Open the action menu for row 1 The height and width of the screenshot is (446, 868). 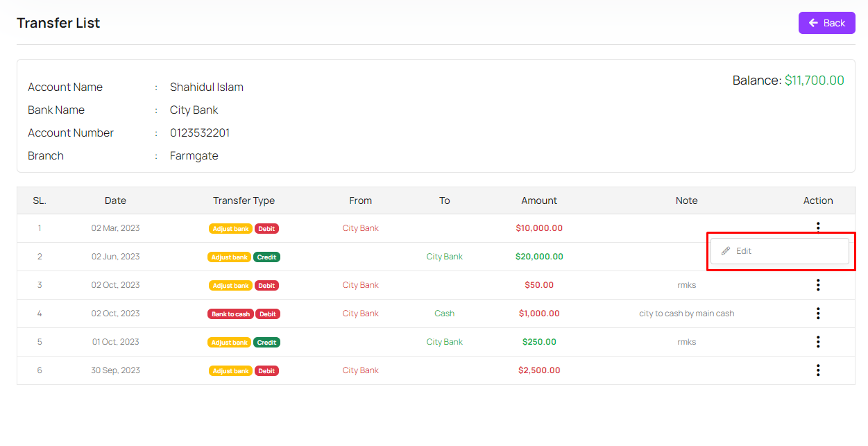pos(818,226)
